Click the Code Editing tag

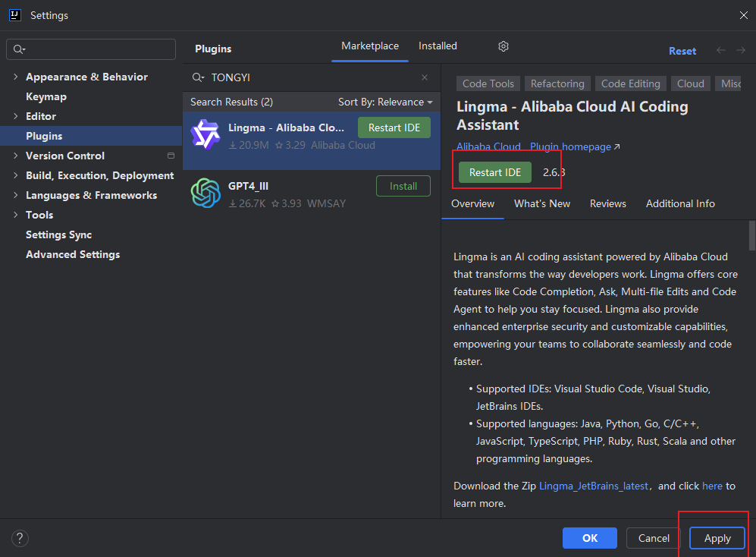coord(631,83)
